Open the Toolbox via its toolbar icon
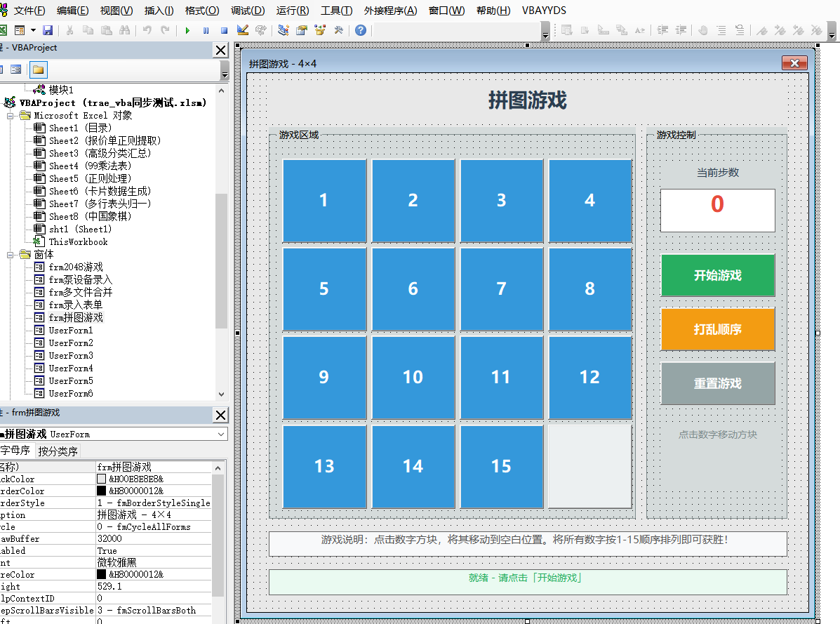Image resolution: width=840 pixels, height=624 pixels. click(339, 29)
